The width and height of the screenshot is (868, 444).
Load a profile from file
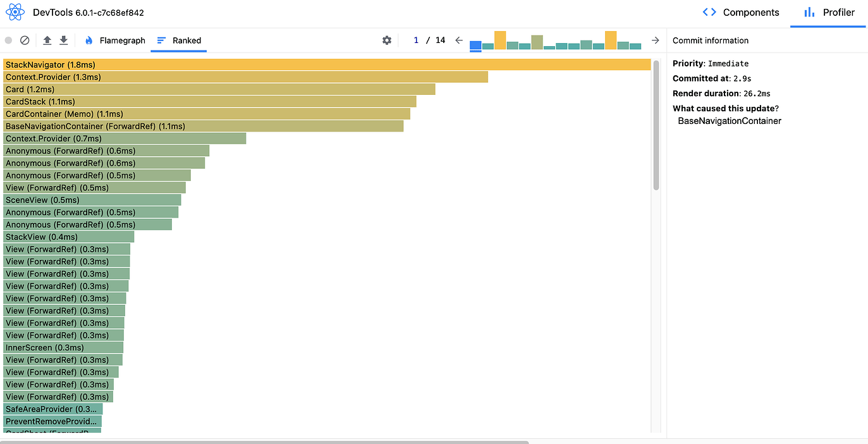(x=46, y=40)
